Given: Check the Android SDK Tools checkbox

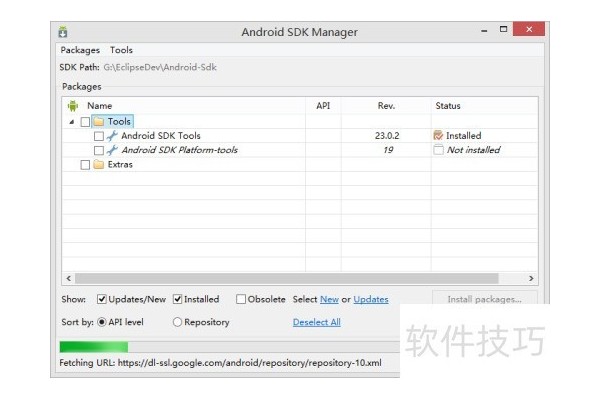Looking at the screenshot, I should (99, 136).
